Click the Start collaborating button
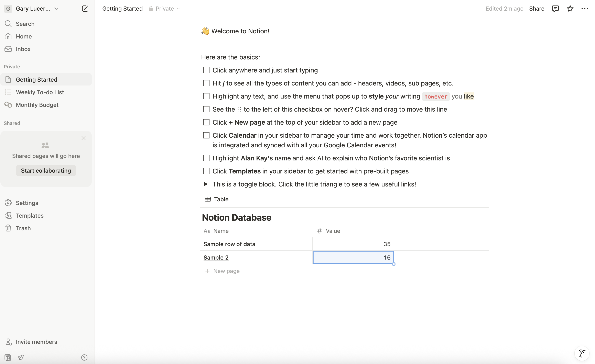595x364 pixels. tap(46, 171)
